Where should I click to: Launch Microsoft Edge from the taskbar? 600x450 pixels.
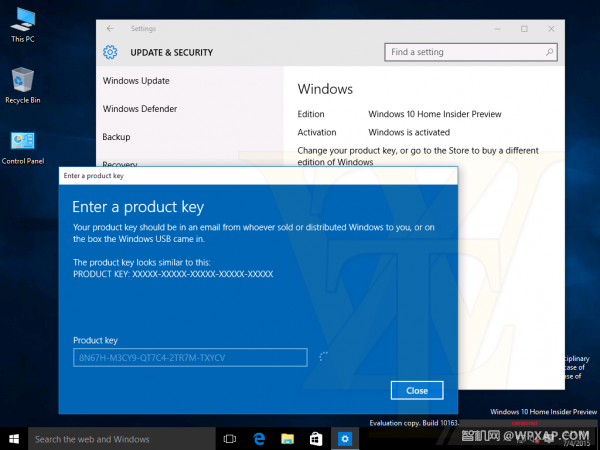pos(259,439)
